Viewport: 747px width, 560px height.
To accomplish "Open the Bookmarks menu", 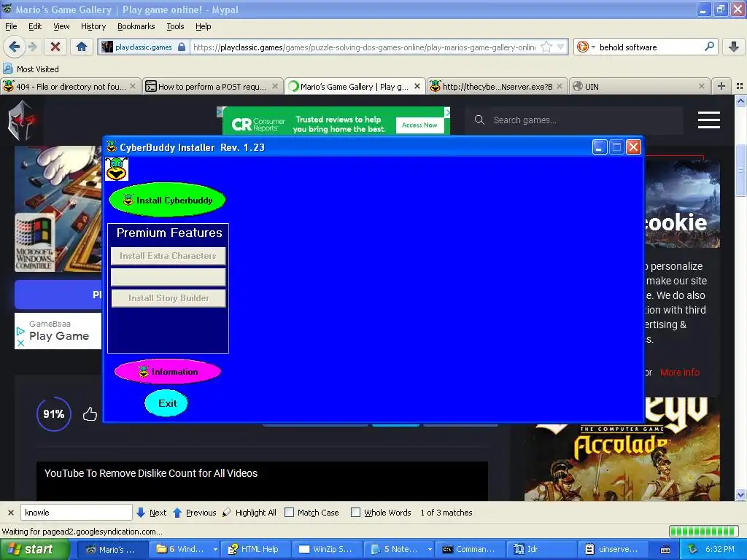I will tap(136, 26).
